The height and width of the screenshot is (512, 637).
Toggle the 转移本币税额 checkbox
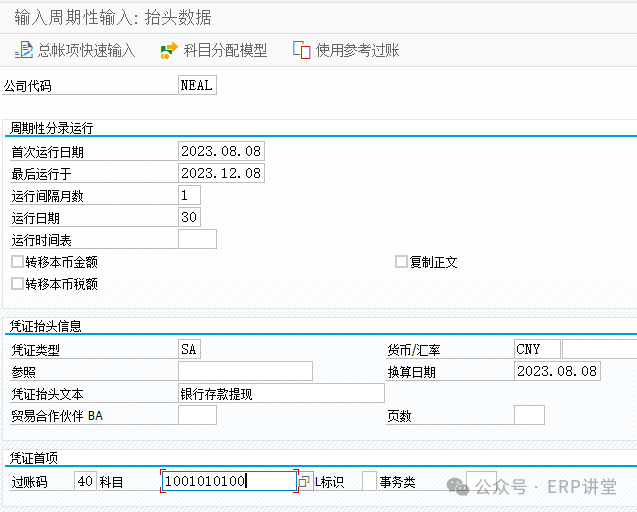pyautogui.click(x=17, y=284)
